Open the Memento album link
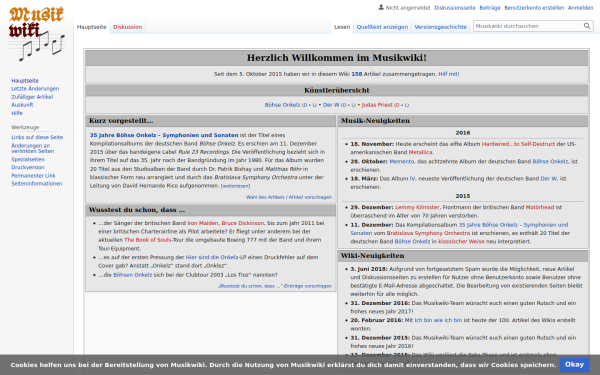Screen dimensions: 600x375 tap(402, 161)
